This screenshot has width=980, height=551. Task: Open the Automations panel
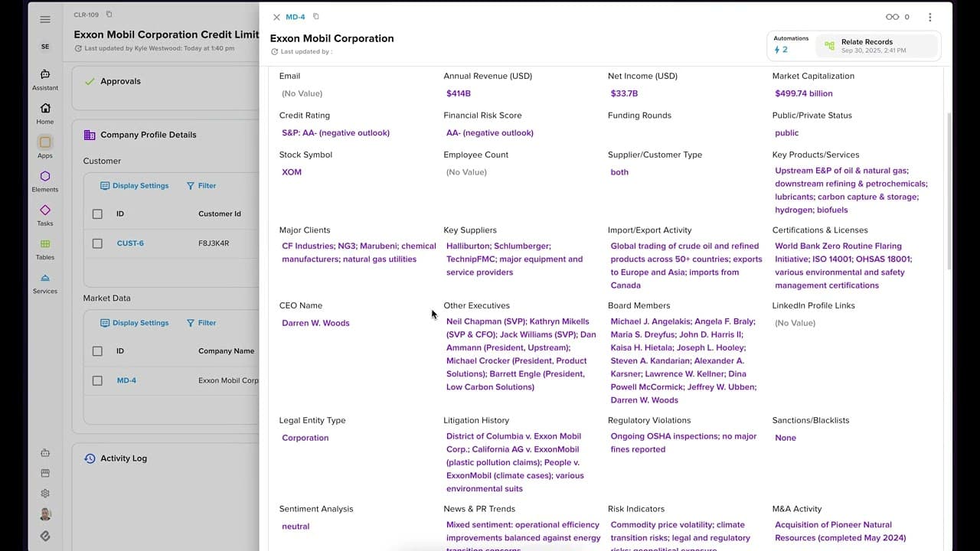pos(790,45)
